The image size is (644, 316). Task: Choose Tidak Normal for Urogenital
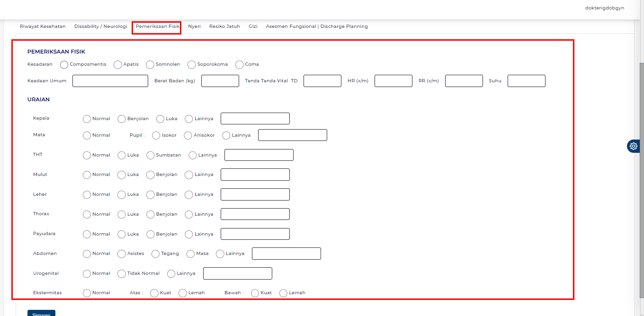[x=122, y=273]
